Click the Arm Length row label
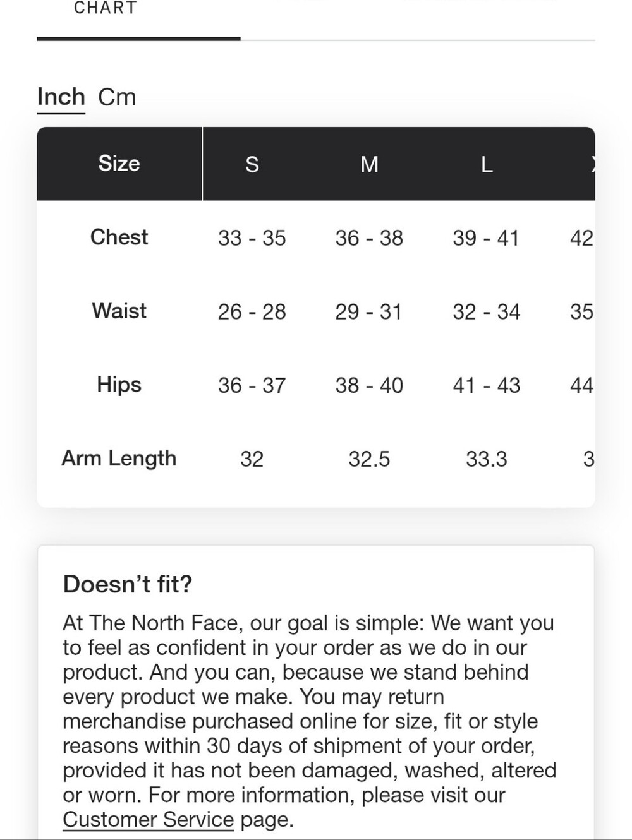This screenshot has height=840, width=632. tap(119, 458)
